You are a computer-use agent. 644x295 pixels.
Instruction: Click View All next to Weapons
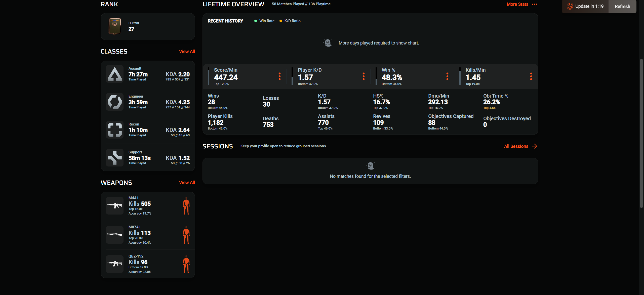[187, 183]
